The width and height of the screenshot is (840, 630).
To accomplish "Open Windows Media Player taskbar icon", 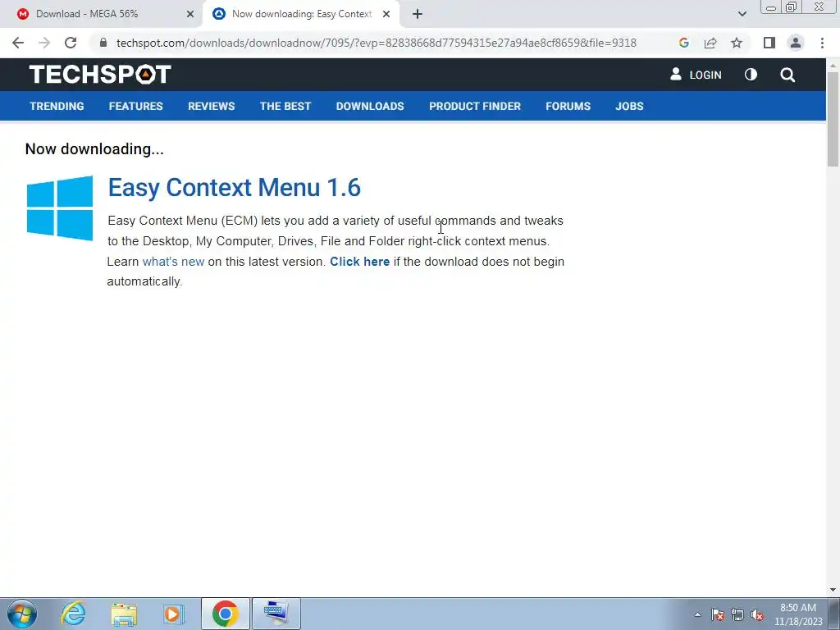I will pyautogui.click(x=173, y=614).
